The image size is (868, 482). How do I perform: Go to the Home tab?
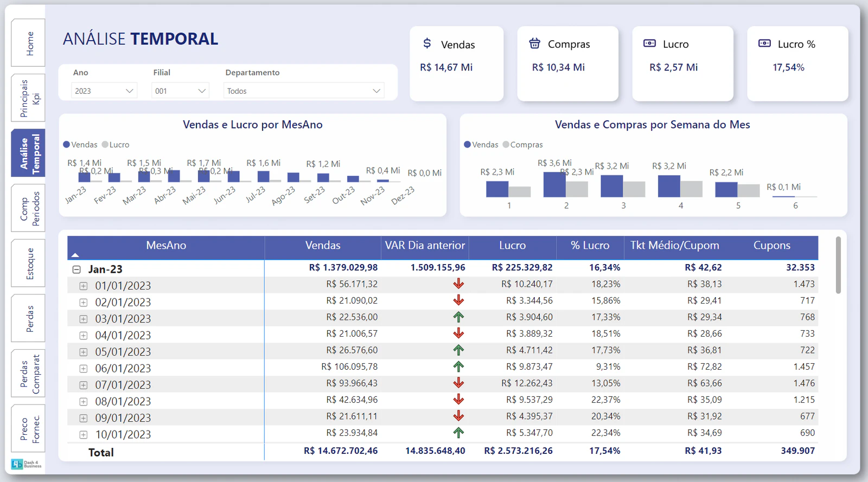(x=28, y=43)
